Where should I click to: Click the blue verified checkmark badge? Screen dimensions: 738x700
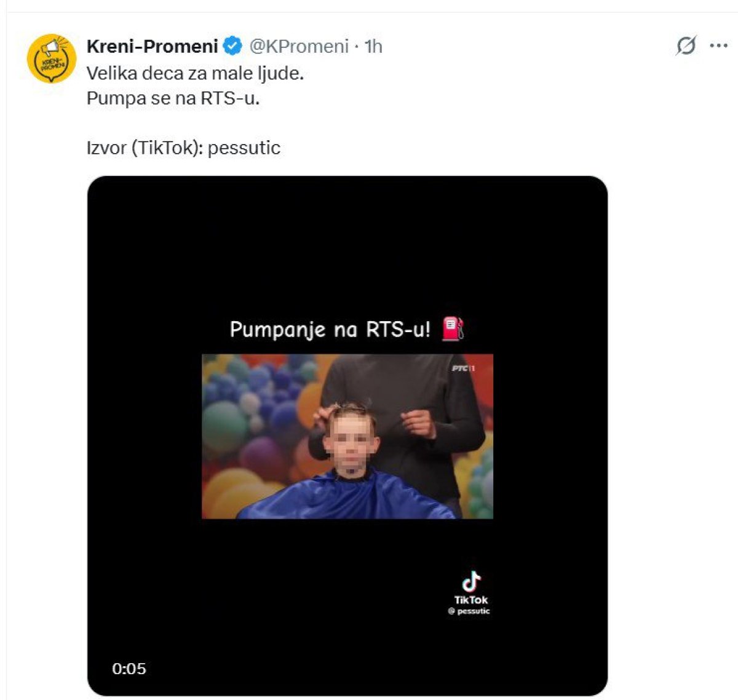click(232, 46)
